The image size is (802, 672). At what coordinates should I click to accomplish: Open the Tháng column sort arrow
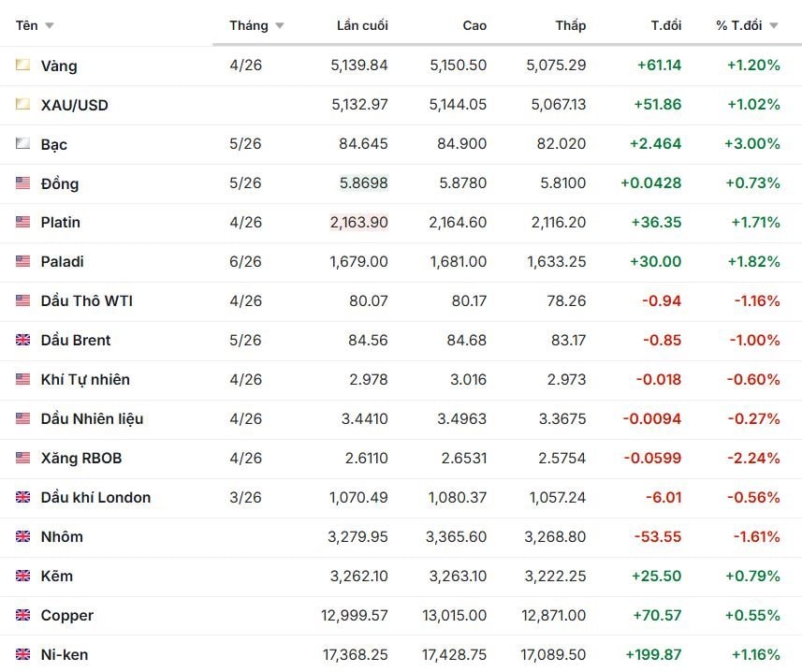point(280,26)
